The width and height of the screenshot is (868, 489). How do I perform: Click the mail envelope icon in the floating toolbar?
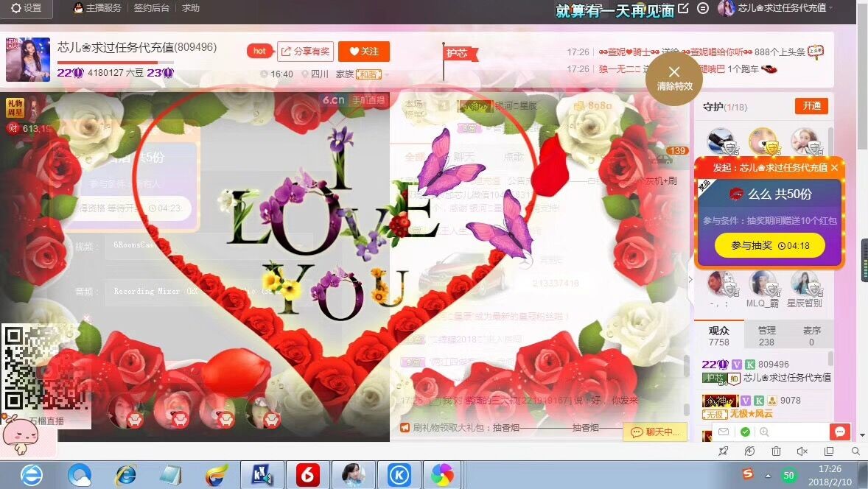[724, 432]
